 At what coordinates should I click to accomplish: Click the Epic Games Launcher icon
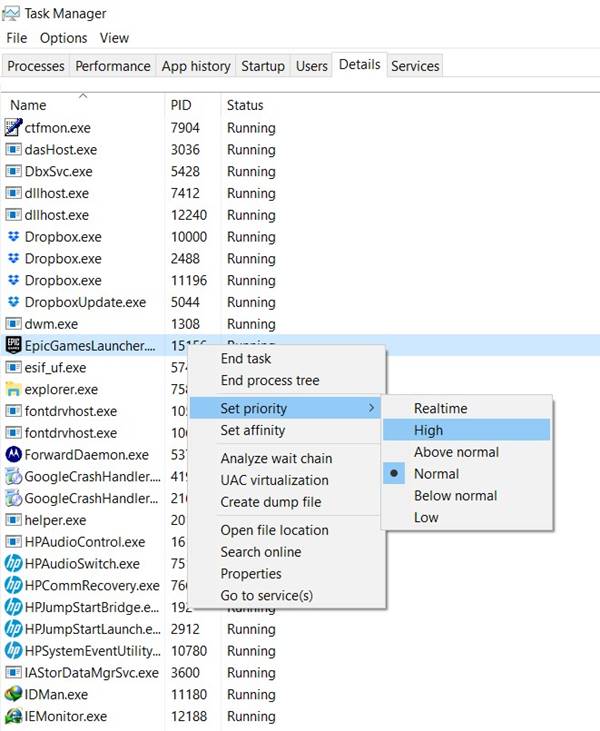pos(14,345)
